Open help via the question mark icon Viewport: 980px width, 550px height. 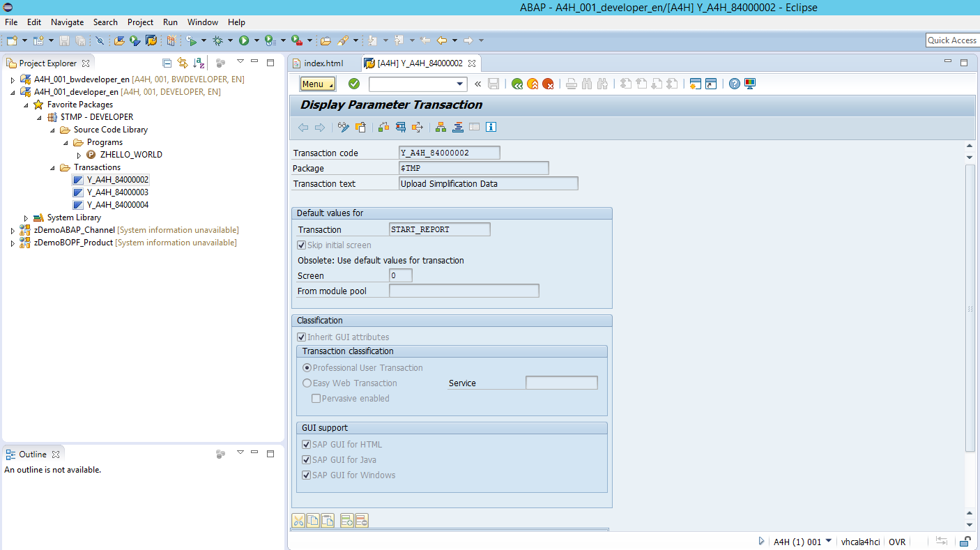click(734, 83)
